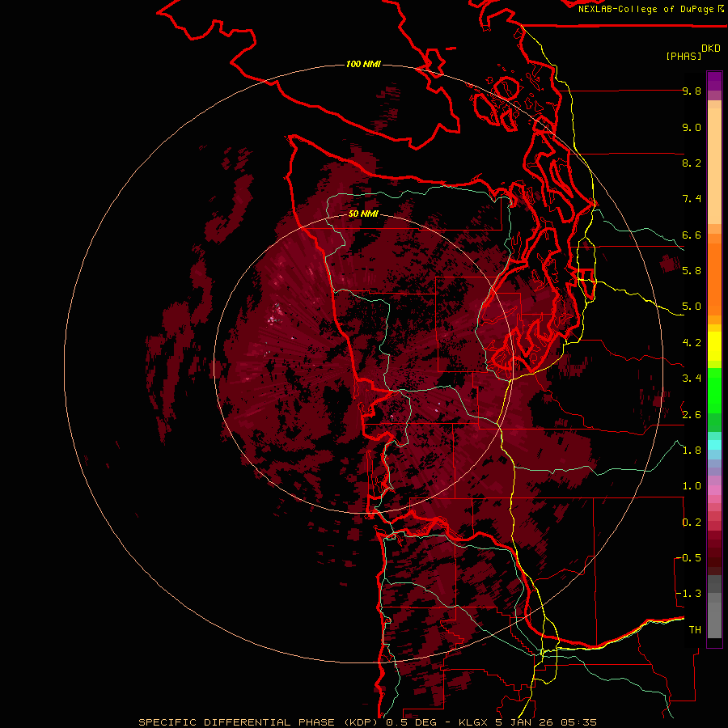
Task: Pick the dark orange color bar segment
Action: [x=714, y=280]
